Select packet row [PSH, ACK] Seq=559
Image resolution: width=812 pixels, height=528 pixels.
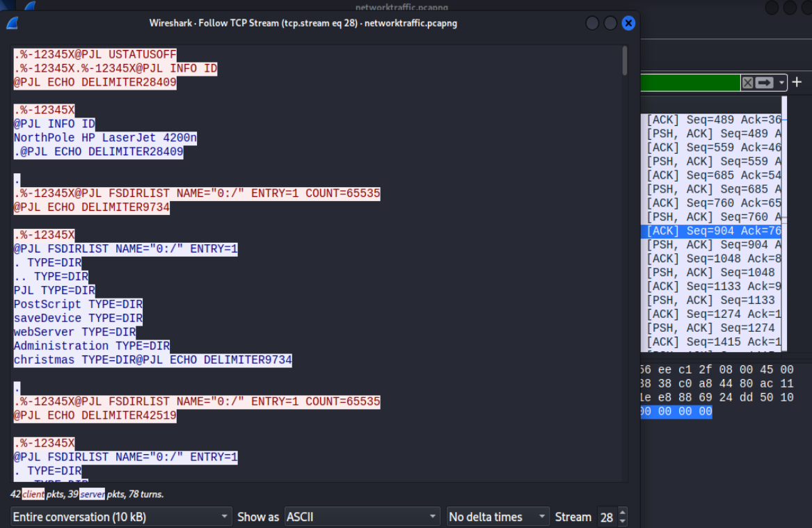(x=711, y=161)
